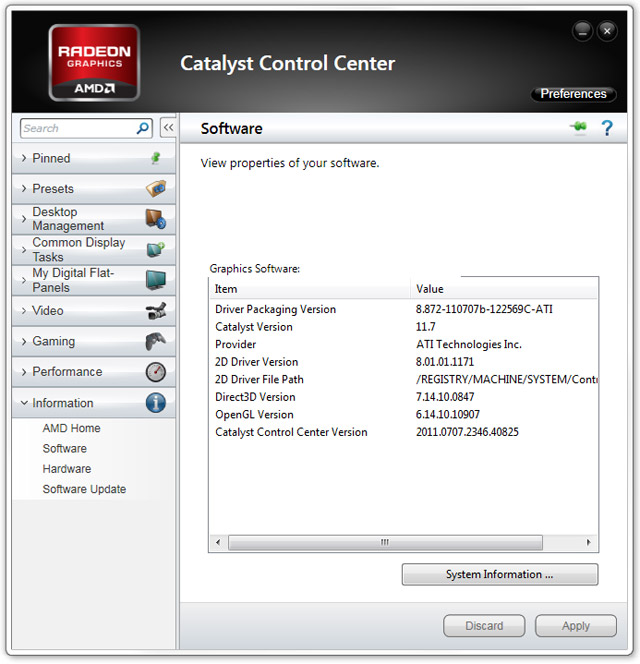Click the Video camcorder icon
The image size is (640, 664).
click(156, 310)
